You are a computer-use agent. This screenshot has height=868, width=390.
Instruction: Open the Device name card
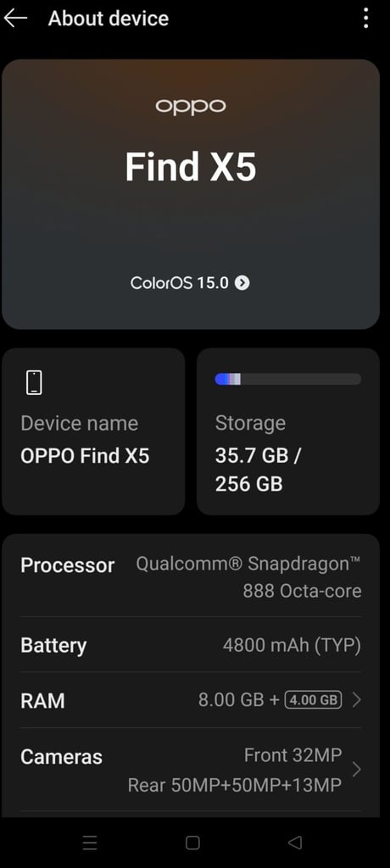93,431
